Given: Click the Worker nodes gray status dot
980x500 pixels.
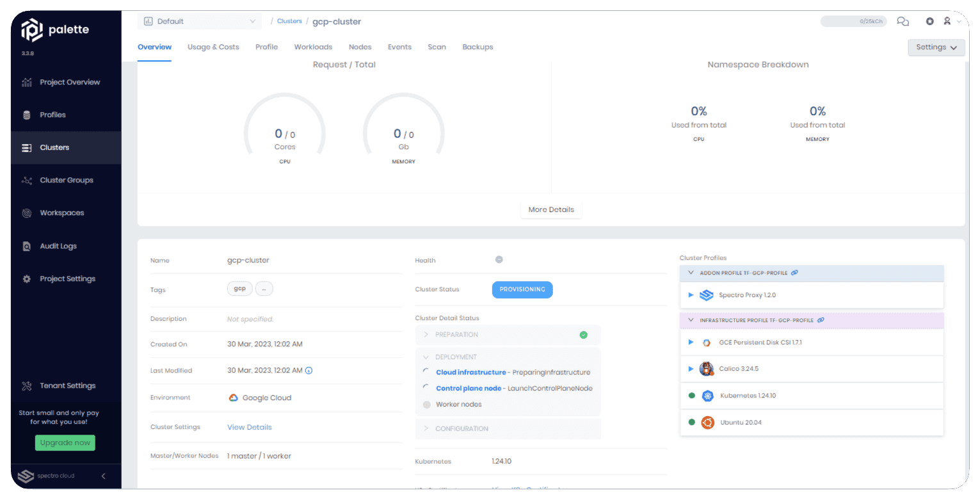Looking at the screenshot, I should tap(427, 405).
